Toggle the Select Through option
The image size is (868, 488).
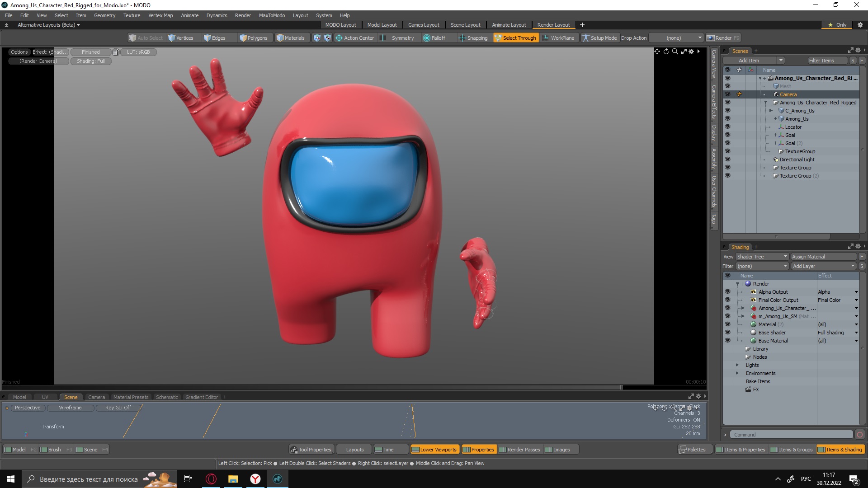[515, 38]
